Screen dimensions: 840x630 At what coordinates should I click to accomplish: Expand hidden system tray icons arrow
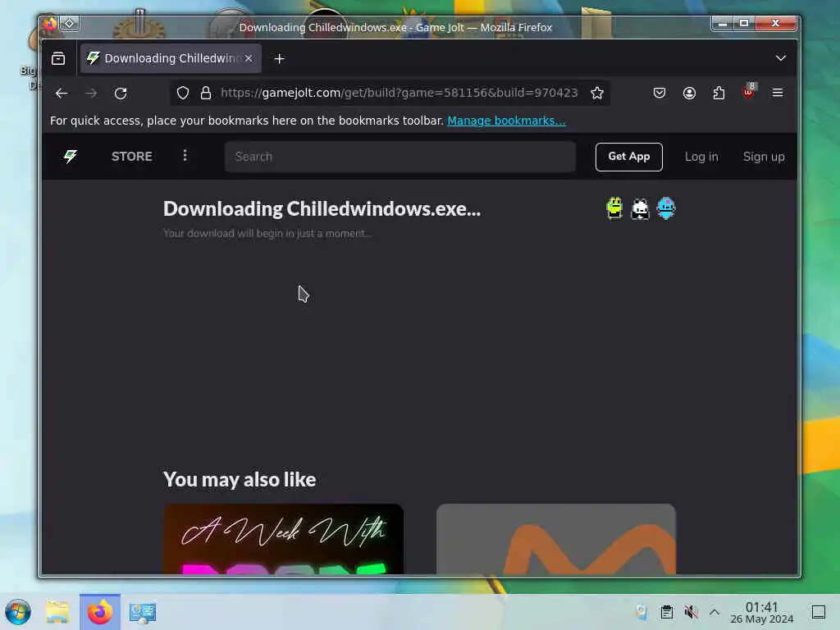pyautogui.click(x=714, y=612)
